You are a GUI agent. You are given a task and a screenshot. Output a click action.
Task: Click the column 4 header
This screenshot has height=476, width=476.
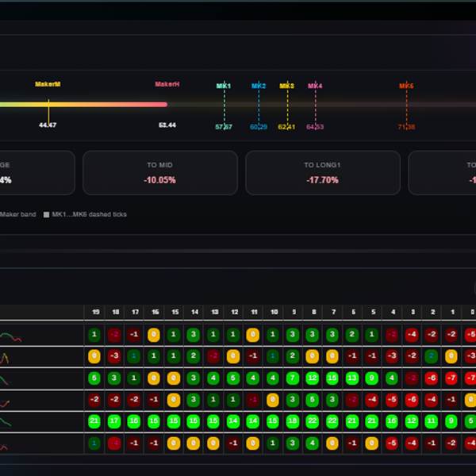[x=393, y=312]
